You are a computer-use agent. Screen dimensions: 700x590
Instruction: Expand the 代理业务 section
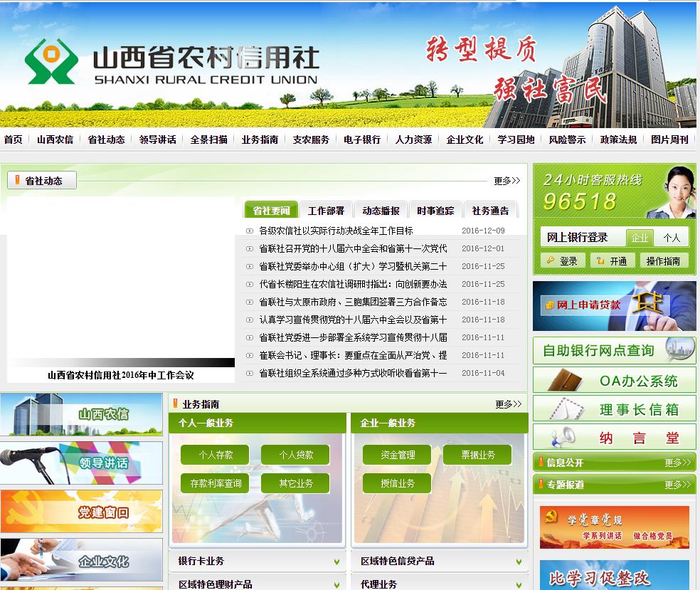pos(519,584)
